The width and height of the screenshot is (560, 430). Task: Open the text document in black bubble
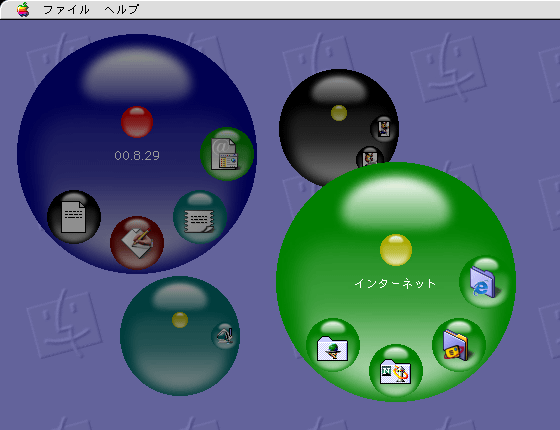pyautogui.click(x=74, y=217)
